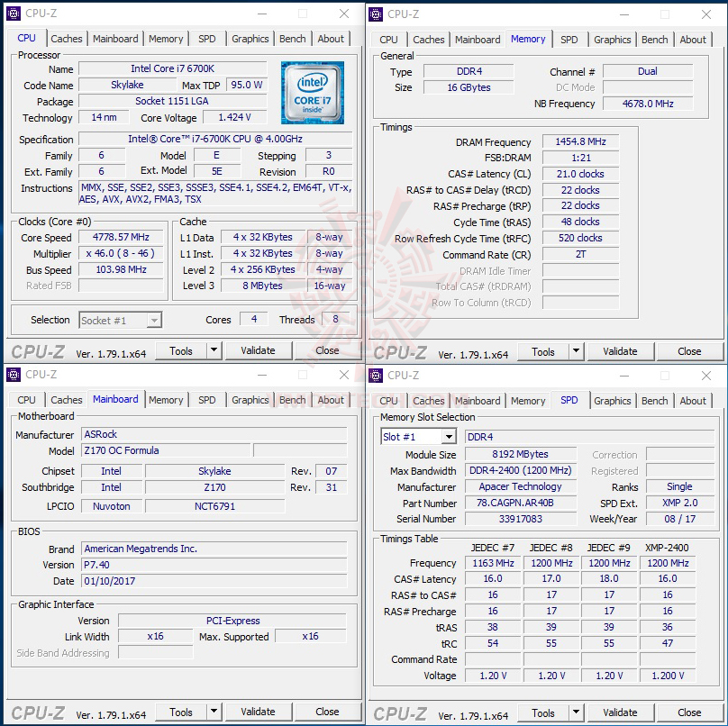Open Mainboard tab in SPD window

[x=478, y=401]
